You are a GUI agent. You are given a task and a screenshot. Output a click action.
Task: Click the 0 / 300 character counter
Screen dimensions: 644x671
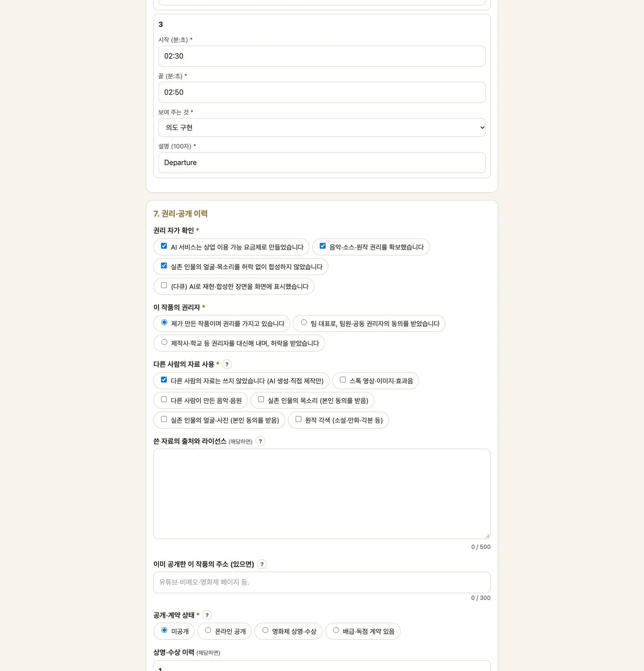[481, 598]
